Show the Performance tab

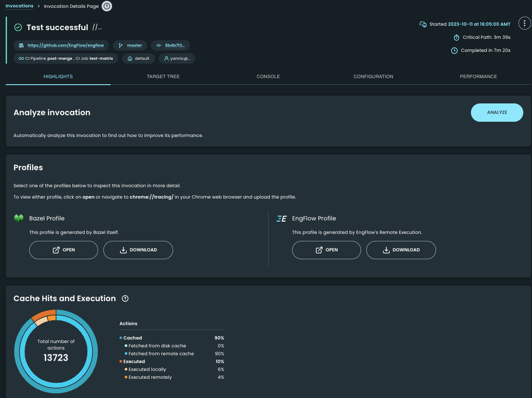click(478, 77)
